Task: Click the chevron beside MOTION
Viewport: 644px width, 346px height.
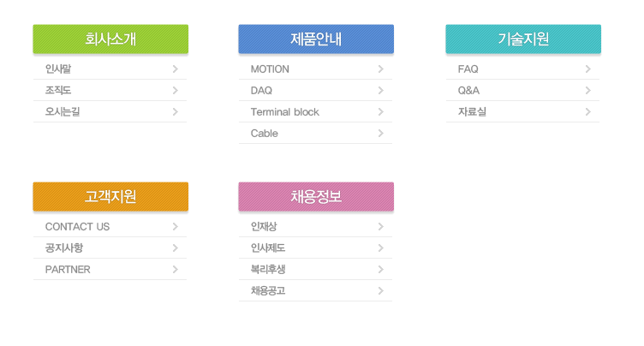Action: click(381, 69)
